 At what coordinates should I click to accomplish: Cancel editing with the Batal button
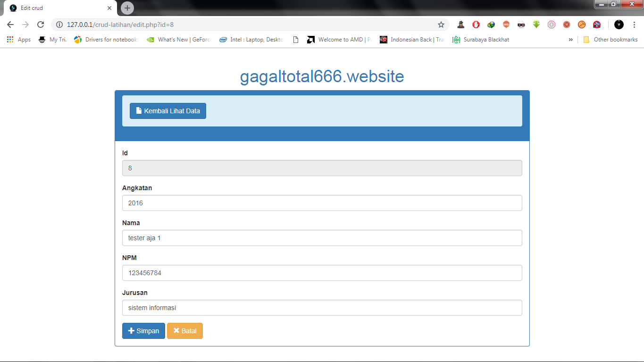(x=185, y=331)
